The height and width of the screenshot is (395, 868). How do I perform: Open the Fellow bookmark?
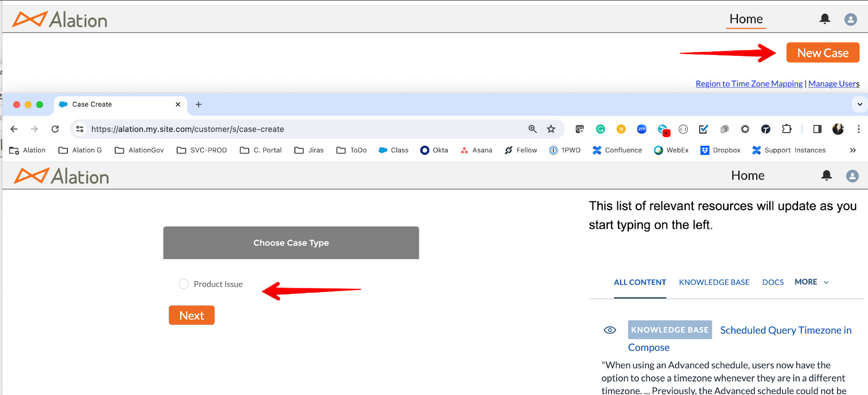(521, 150)
